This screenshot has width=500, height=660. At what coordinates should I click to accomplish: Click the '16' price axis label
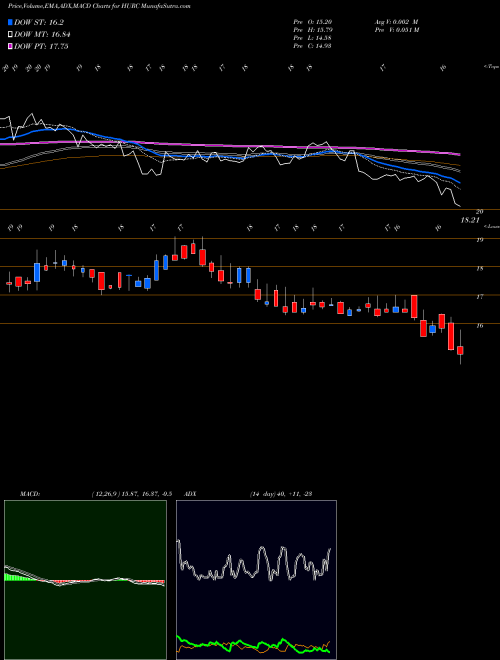479,326
